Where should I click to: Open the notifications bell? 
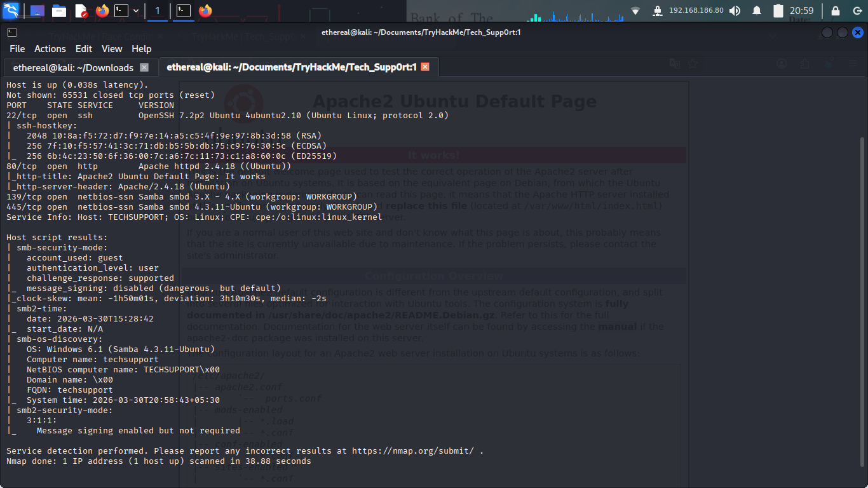tap(757, 11)
